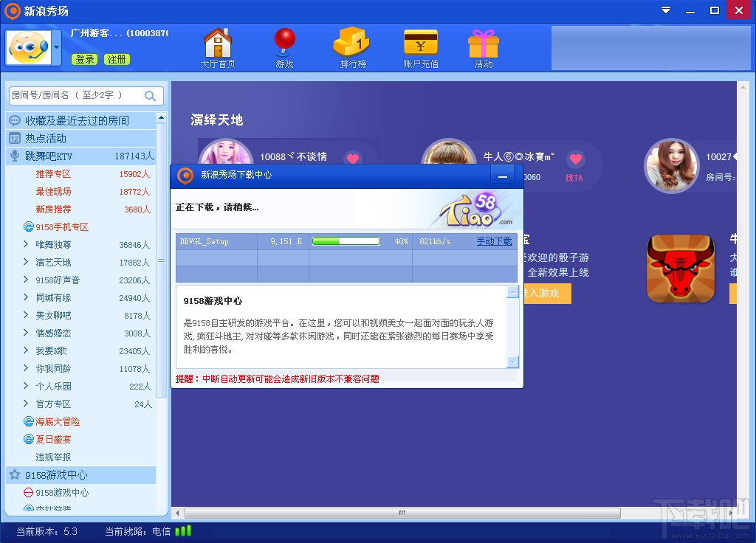Viewport: 756px width, 543px height.
Task: Click heart icon beside 10088不谈情
Action: pos(353,158)
